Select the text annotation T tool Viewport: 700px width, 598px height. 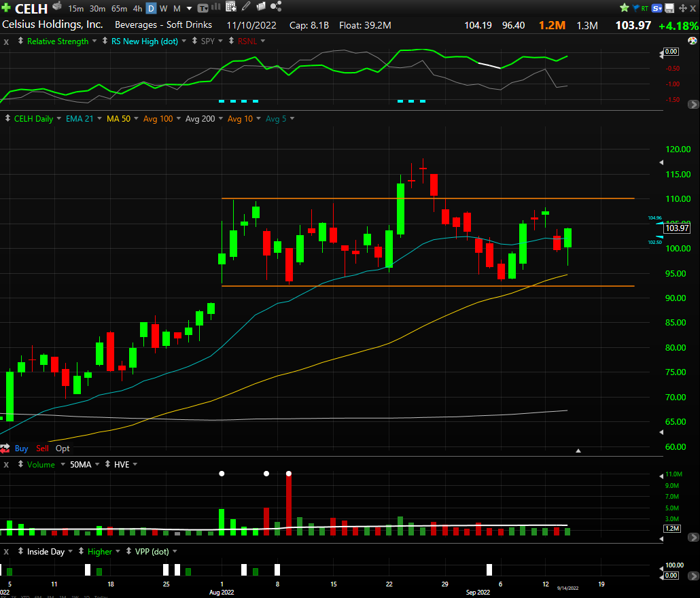pyautogui.click(x=203, y=8)
